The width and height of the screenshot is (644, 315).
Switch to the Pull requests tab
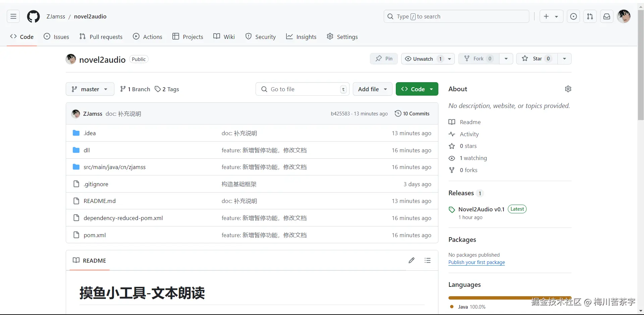click(101, 37)
